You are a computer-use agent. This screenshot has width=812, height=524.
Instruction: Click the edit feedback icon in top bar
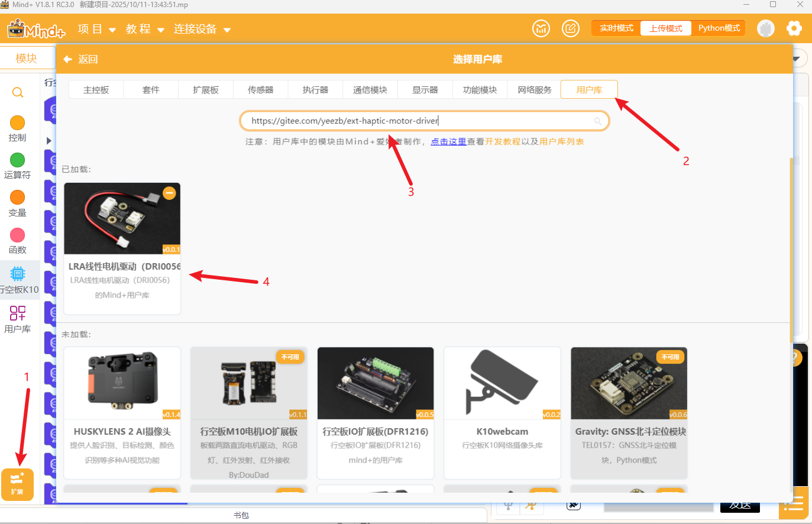click(570, 28)
